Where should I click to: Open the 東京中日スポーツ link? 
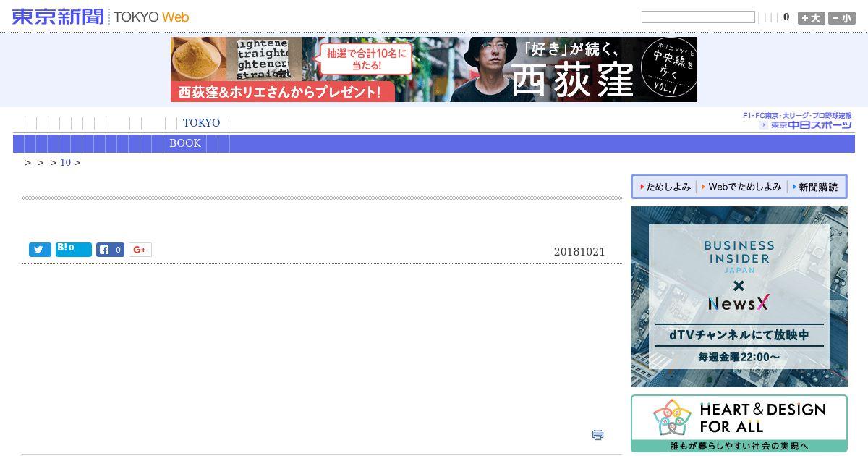(x=797, y=120)
